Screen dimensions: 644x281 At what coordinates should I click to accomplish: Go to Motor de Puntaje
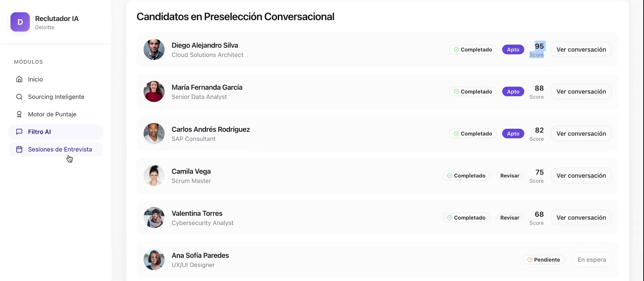[x=52, y=114]
